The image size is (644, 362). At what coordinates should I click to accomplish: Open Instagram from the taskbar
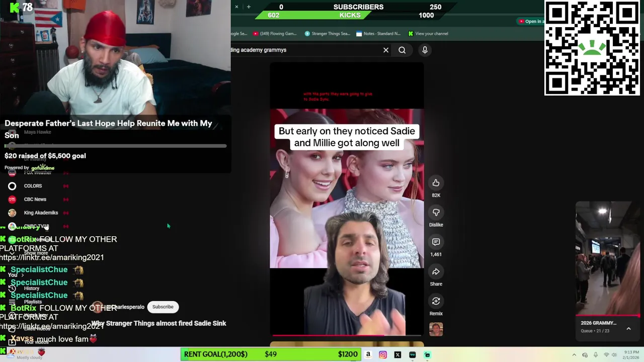383,354
